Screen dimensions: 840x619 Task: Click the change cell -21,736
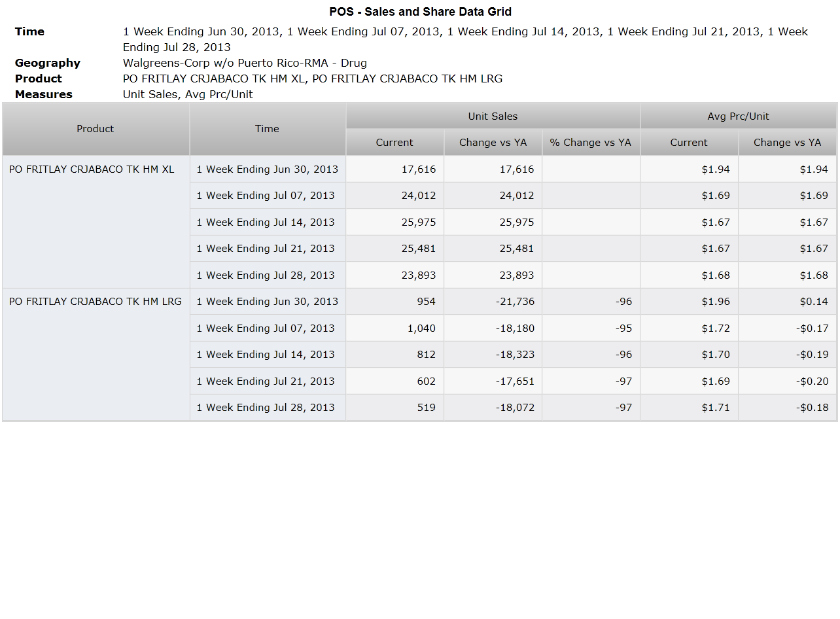pos(493,301)
